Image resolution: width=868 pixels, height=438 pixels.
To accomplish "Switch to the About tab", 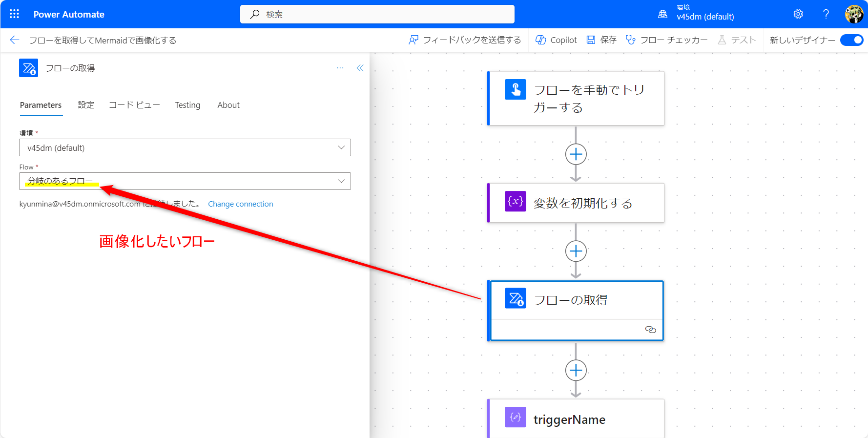I will (x=228, y=105).
